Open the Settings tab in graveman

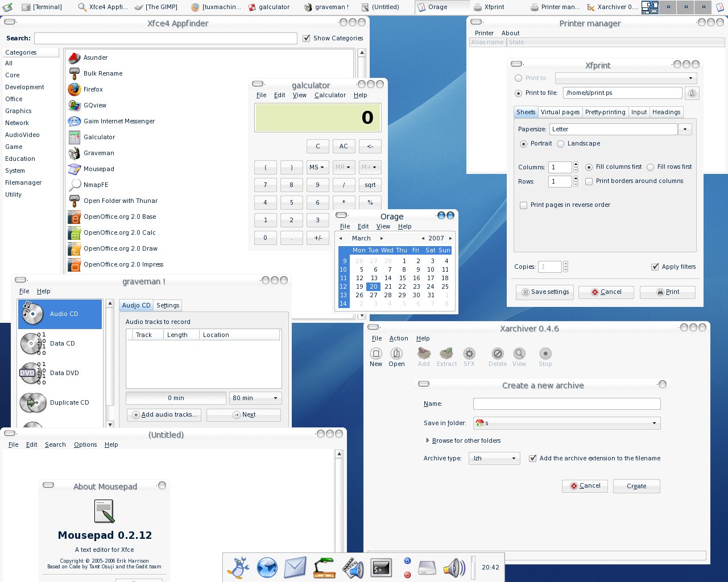point(168,305)
